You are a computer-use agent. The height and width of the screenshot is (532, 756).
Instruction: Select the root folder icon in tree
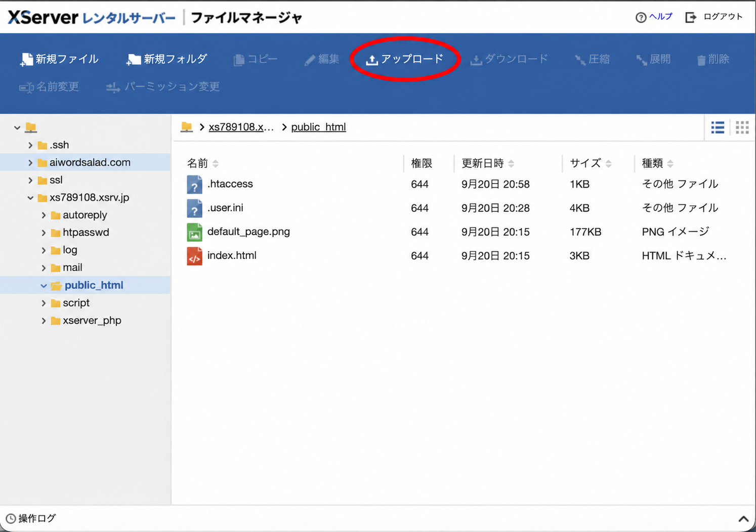31,127
